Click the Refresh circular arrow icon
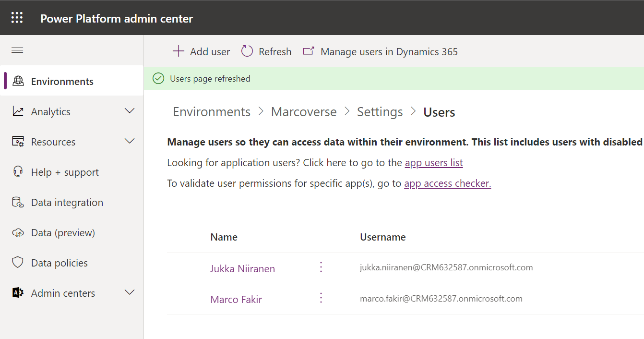644x339 pixels. (247, 51)
